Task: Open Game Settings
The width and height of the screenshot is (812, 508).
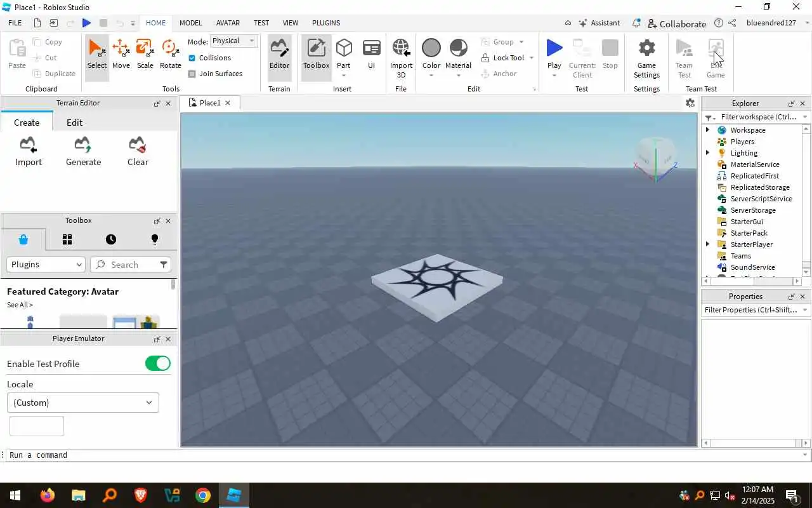Action: [646, 58]
